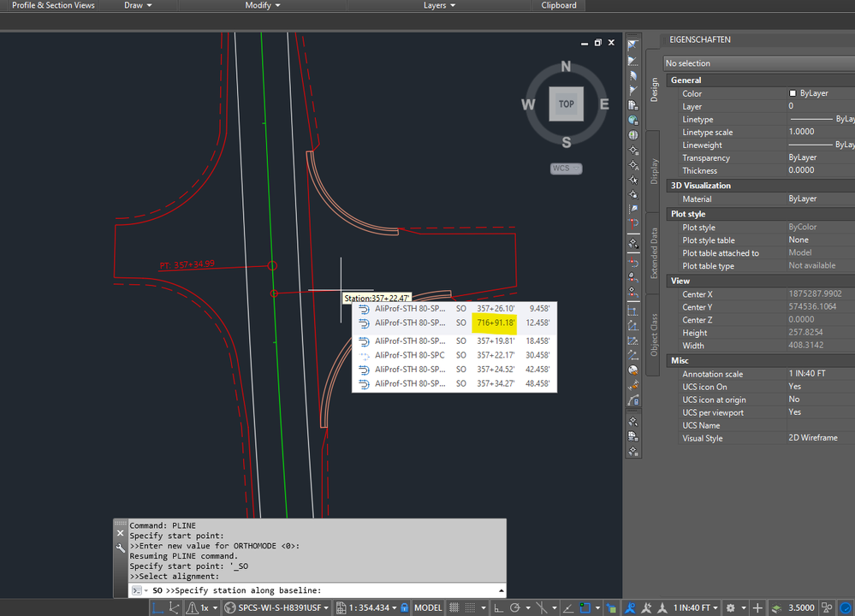Screen dimensions: 855x616
Task: Toggle object snap tracking in status bar
Action: [568, 607]
